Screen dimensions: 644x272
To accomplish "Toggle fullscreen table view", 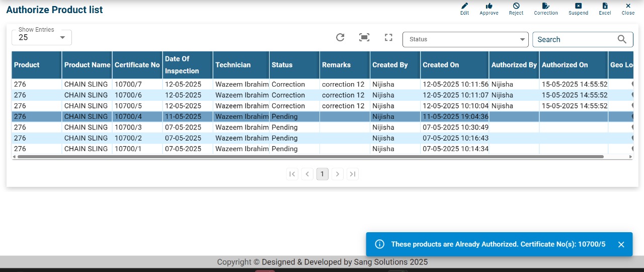I will 388,37.
